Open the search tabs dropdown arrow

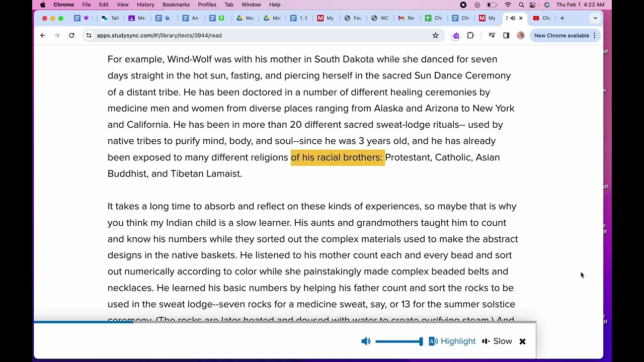click(595, 18)
